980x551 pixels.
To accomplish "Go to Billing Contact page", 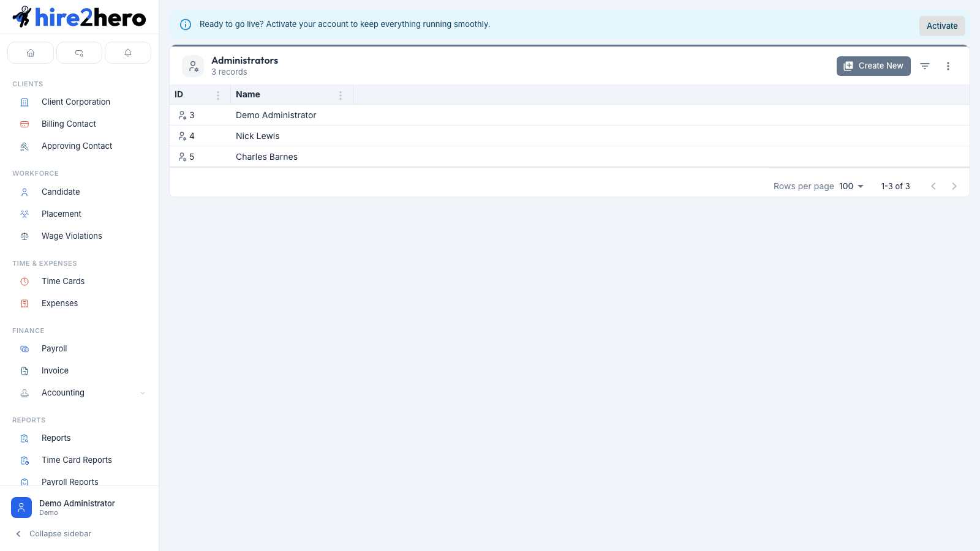I will (69, 124).
